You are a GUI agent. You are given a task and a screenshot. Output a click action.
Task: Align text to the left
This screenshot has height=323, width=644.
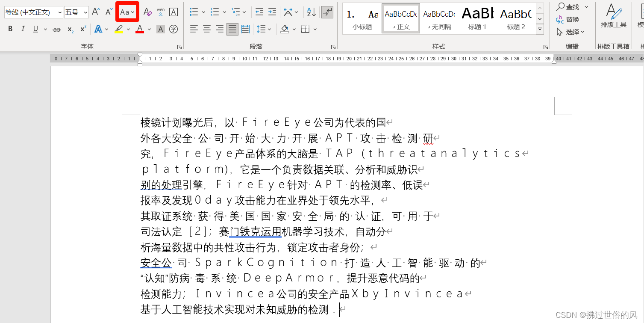pyautogui.click(x=194, y=29)
